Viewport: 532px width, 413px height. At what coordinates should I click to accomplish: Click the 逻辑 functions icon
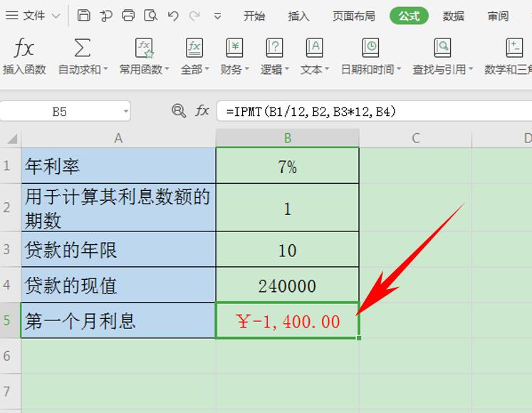274,48
